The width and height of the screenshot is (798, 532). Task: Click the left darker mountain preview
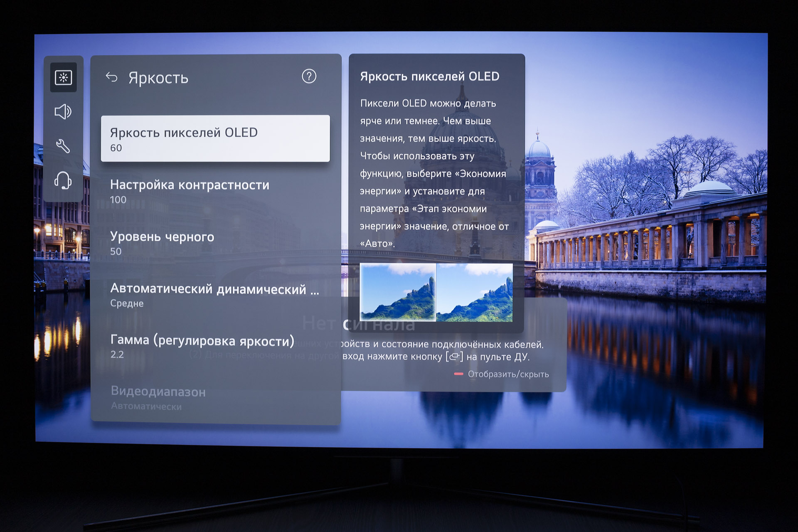pyautogui.click(x=398, y=292)
